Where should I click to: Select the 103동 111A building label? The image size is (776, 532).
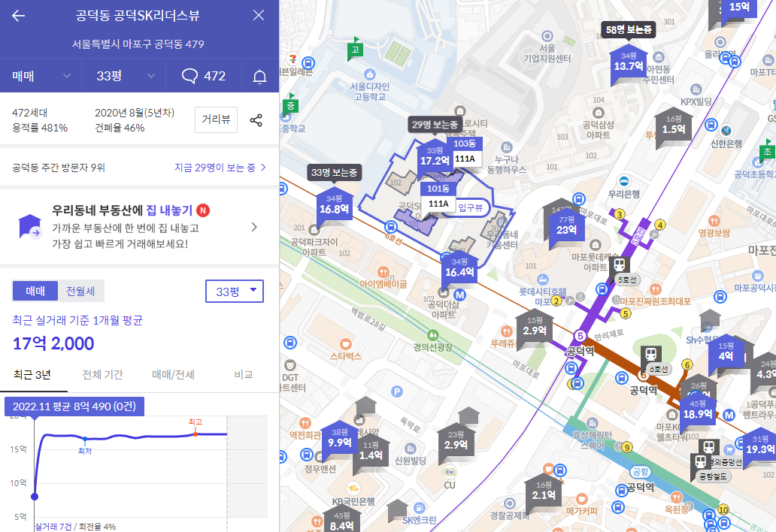point(465,151)
